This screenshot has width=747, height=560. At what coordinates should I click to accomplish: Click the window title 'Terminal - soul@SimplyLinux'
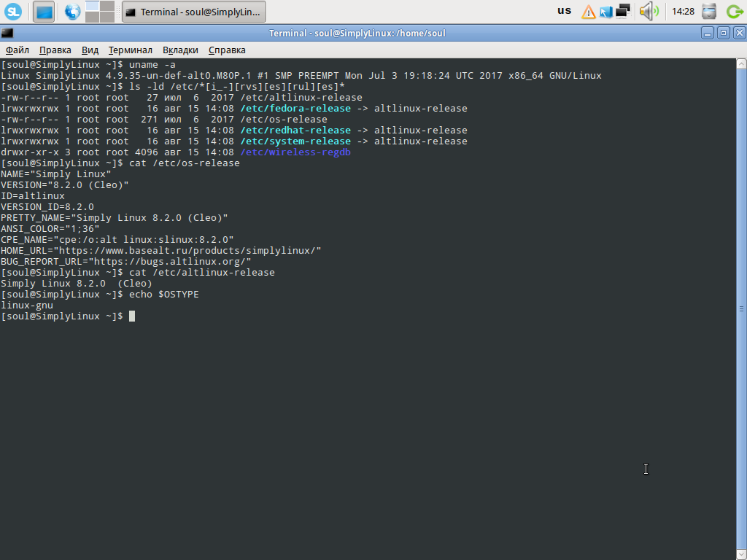pyautogui.click(x=357, y=33)
